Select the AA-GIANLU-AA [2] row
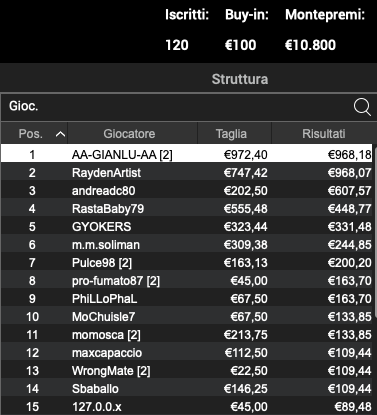The image size is (377, 415). [187, 154]
